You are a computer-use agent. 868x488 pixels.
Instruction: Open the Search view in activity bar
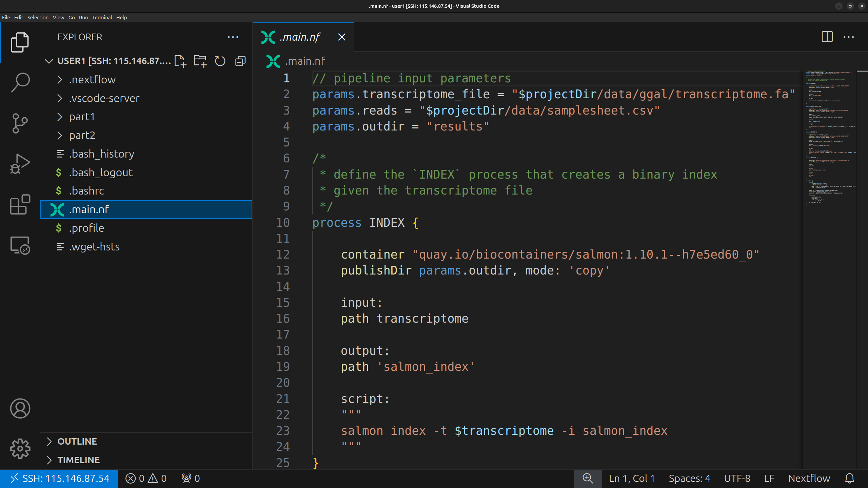coord(20,82)
